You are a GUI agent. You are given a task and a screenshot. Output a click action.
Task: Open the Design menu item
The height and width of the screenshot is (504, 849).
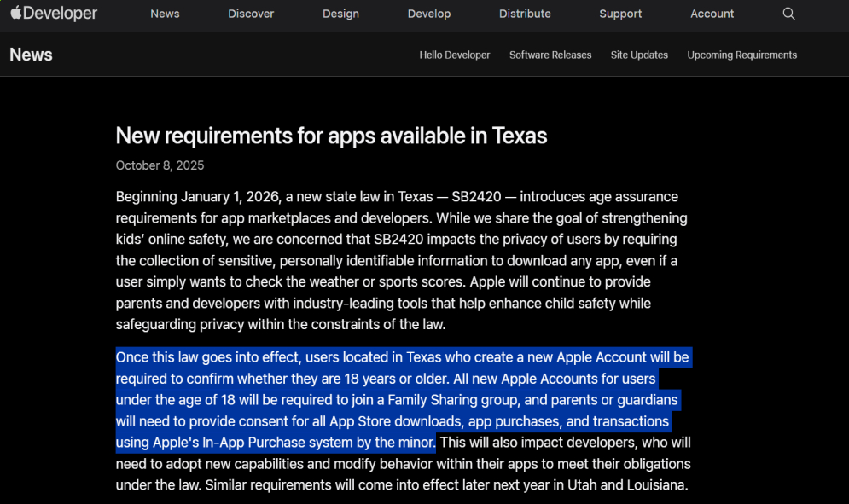pyautogui.click(x=340, y=14)
